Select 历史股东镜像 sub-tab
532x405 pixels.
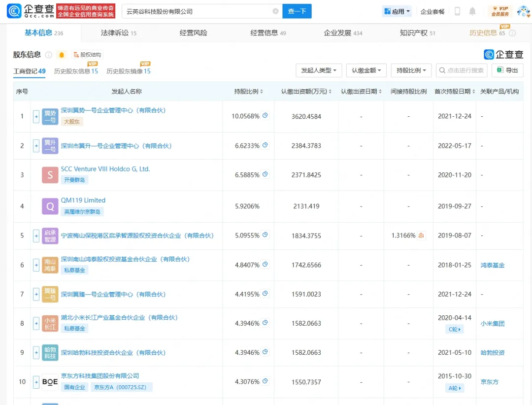pyautogui.click(x=129, y=71)
